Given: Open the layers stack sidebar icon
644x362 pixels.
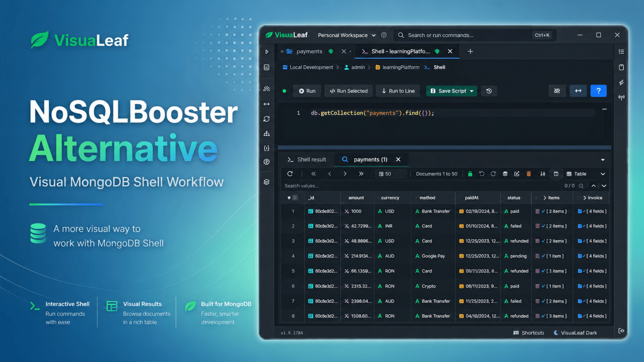Looking at the screenshot, I should pyautogui.click(x=267, y=182).
